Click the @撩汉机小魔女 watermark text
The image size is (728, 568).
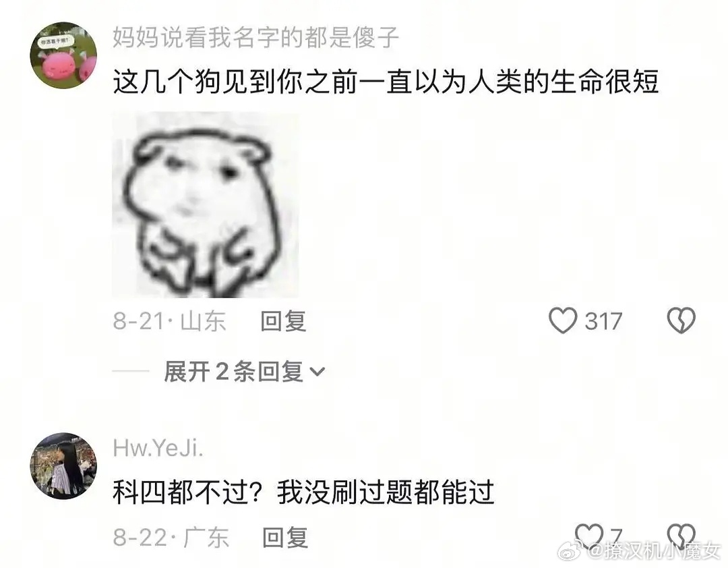coord(654,552)
